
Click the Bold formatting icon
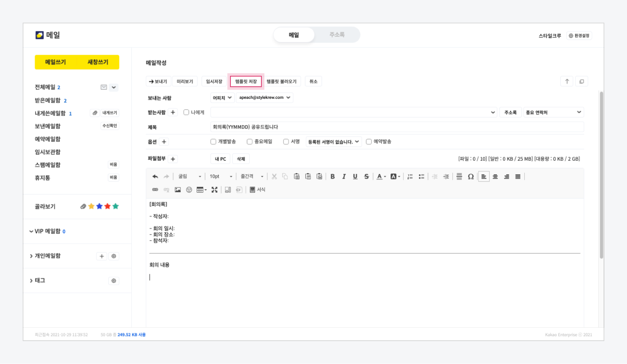click(x=332, y=177)
